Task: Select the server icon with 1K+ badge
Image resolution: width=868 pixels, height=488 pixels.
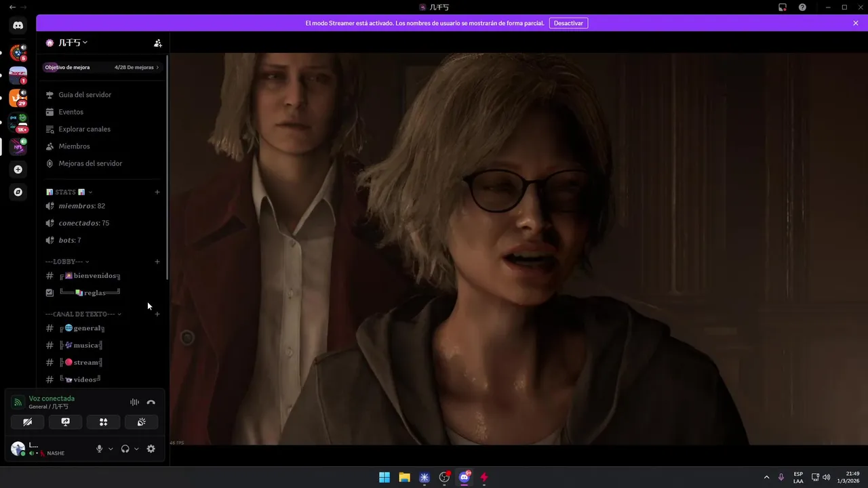Action: [18, 123]
